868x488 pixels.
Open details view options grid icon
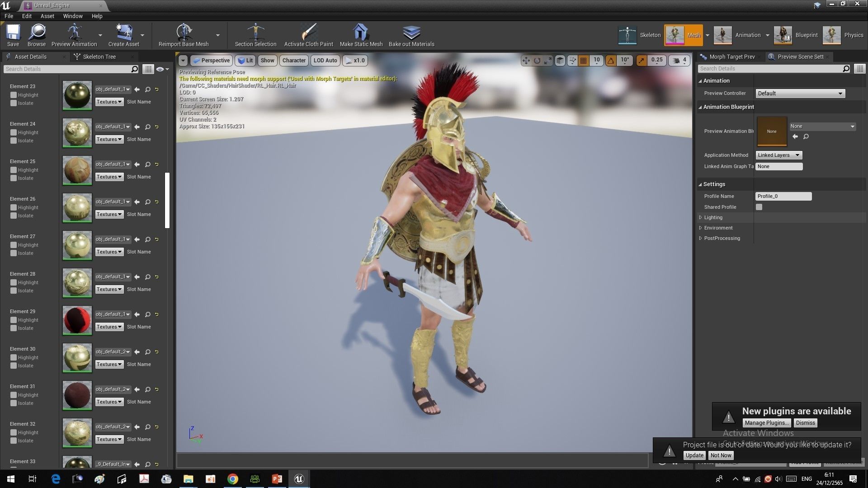click(x=148, y=69)
